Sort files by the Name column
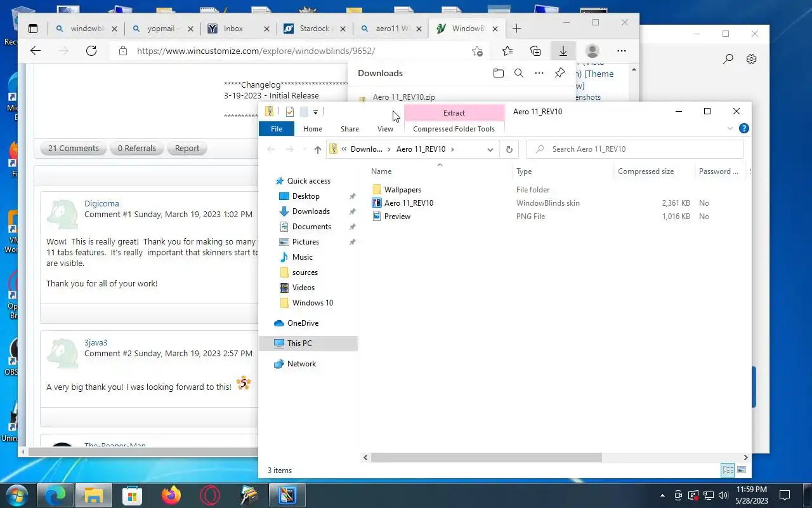812x508 pixels. [381, 171]
